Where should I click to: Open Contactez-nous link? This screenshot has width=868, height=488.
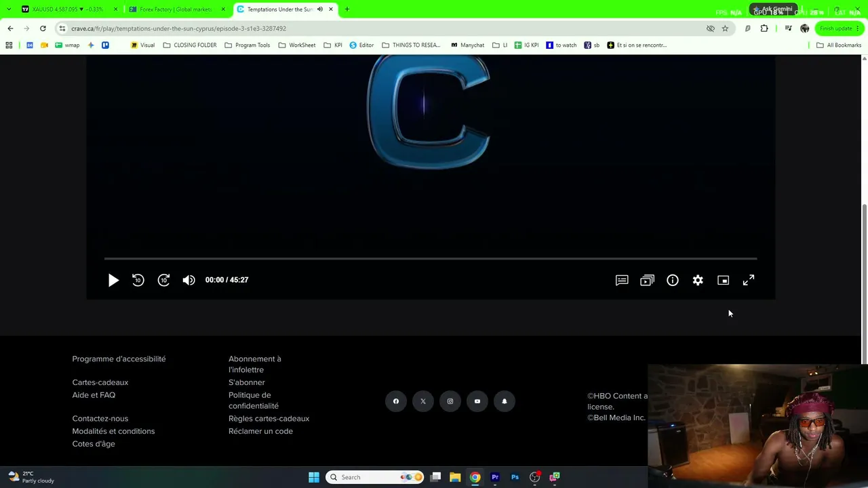tap(100, 418)
